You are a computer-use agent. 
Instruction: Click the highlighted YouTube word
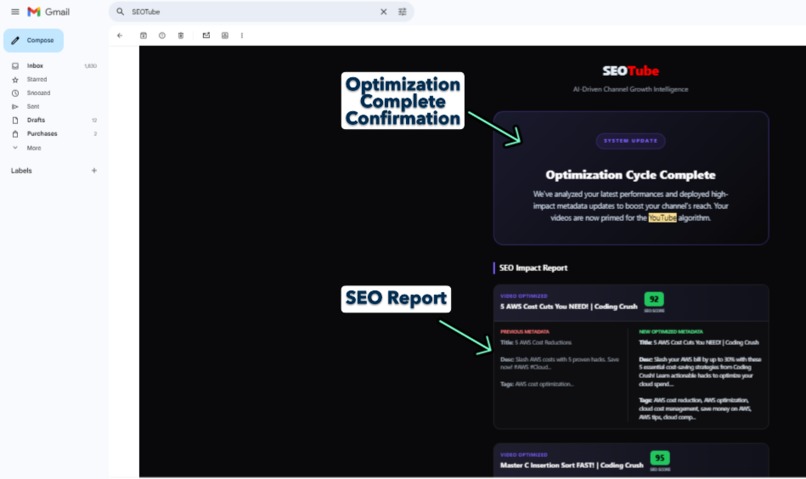[x=662, y=218]
